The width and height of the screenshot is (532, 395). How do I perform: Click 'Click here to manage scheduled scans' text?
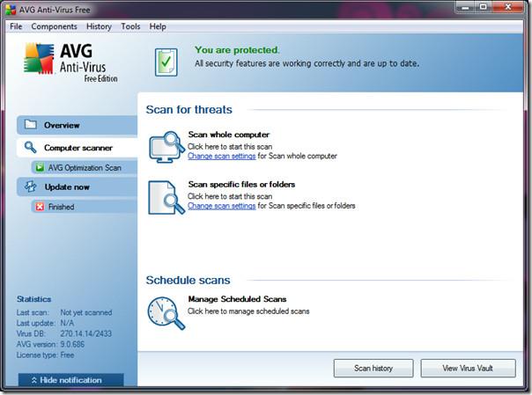tap(248, 311)
